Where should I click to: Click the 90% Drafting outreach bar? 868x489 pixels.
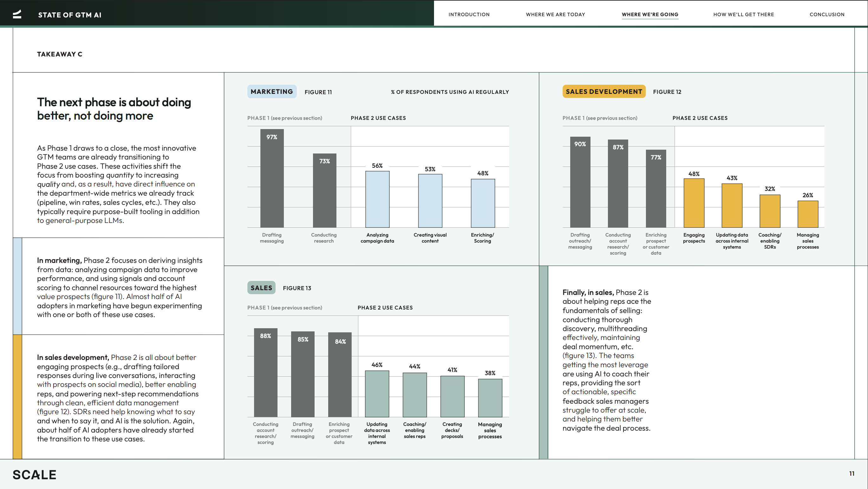tap(580, 182)
